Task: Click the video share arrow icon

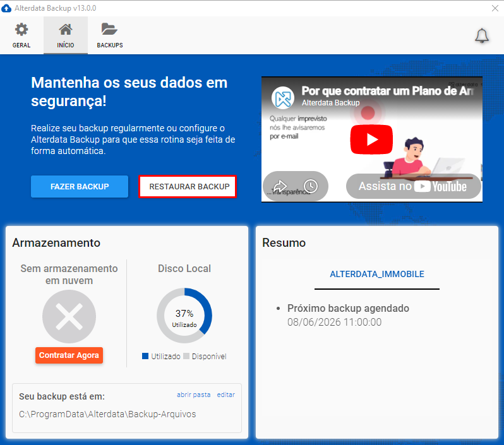Action: [280, 186]
